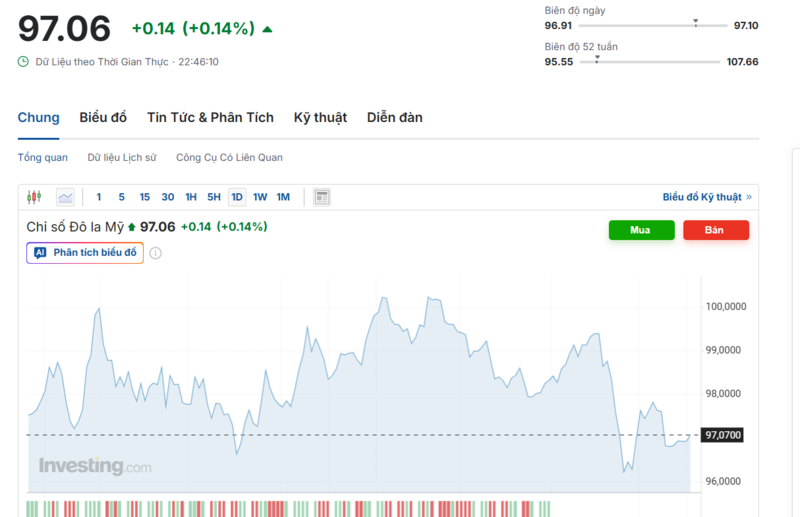This screenshot has height=517, width=800.
Task: Click the clock icon next to real-time data
Action: pyautogui.click(x=24, y=62)
